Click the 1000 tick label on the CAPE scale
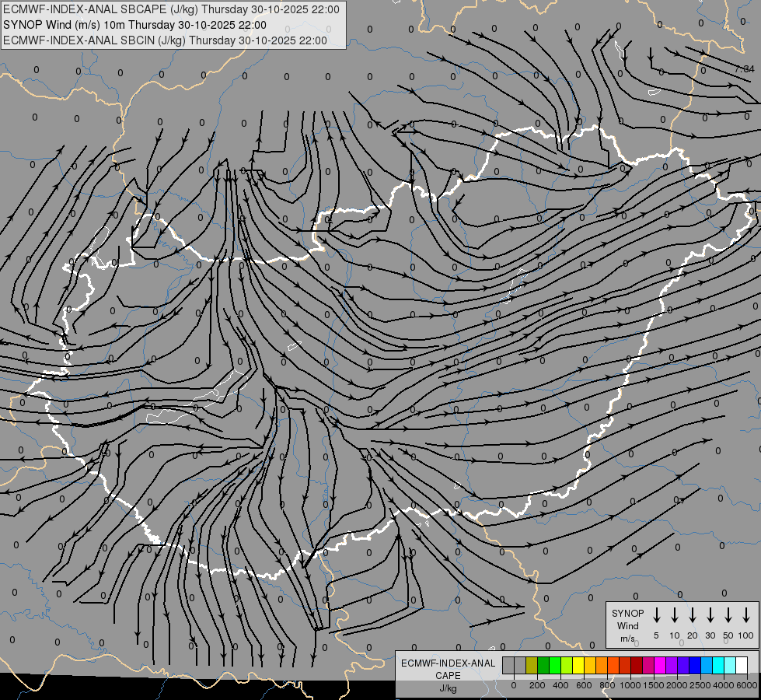 [630, 685]
